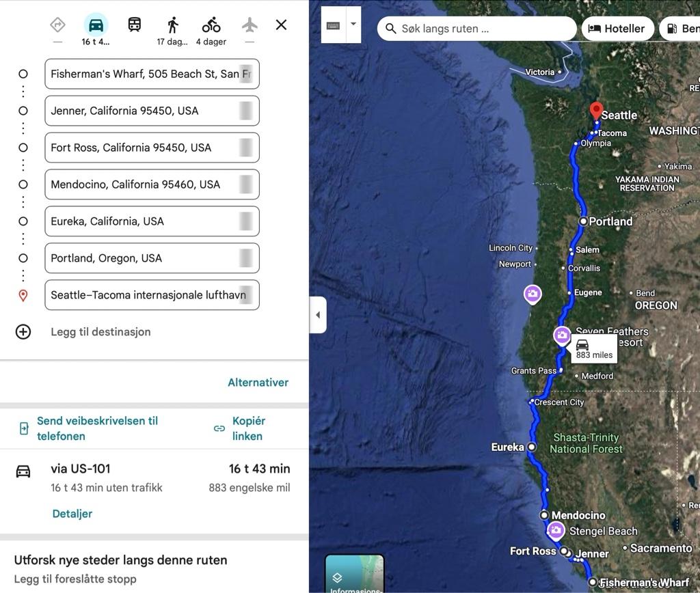Edit the Eureka, California stop field

(x=152, y=221)
